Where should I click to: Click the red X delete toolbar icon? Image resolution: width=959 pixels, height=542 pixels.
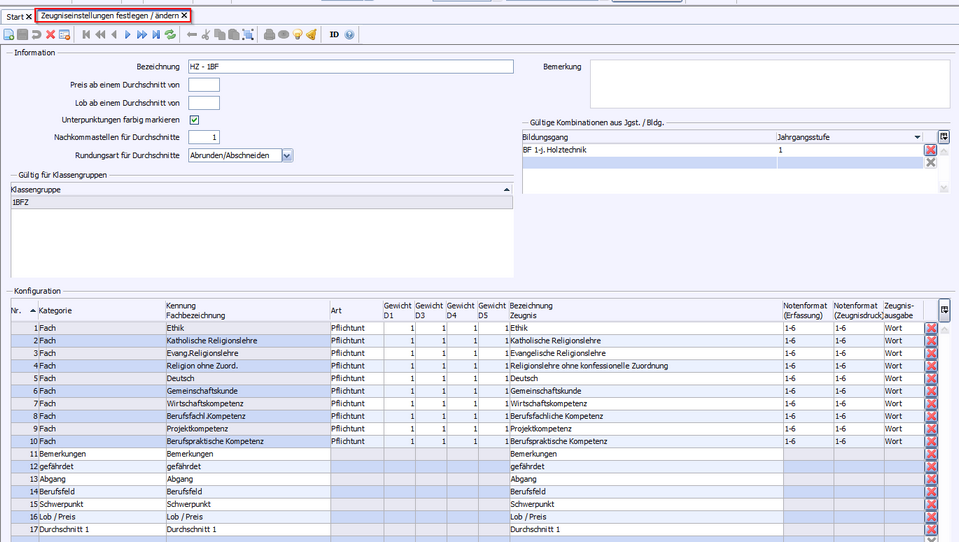[x=50, y=34]
